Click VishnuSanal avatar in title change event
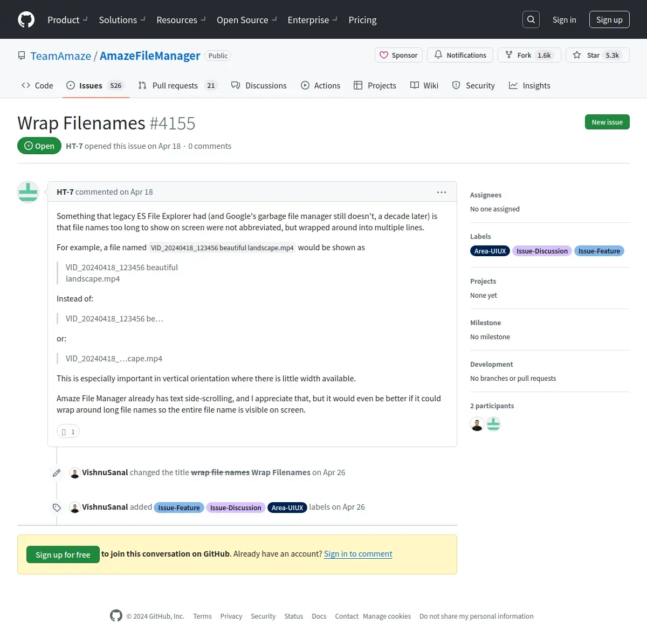 coord(75,472)
